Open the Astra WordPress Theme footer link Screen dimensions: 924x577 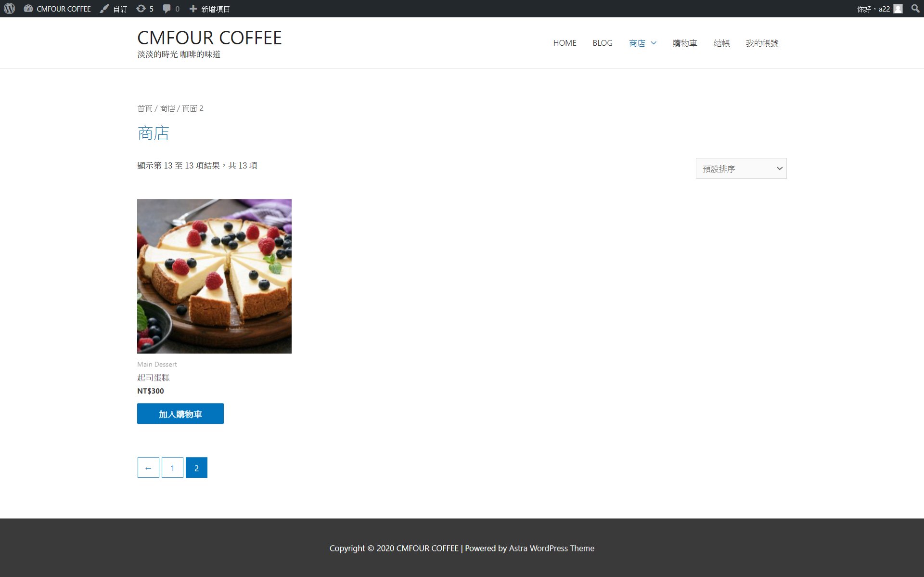tap(551, 548)
